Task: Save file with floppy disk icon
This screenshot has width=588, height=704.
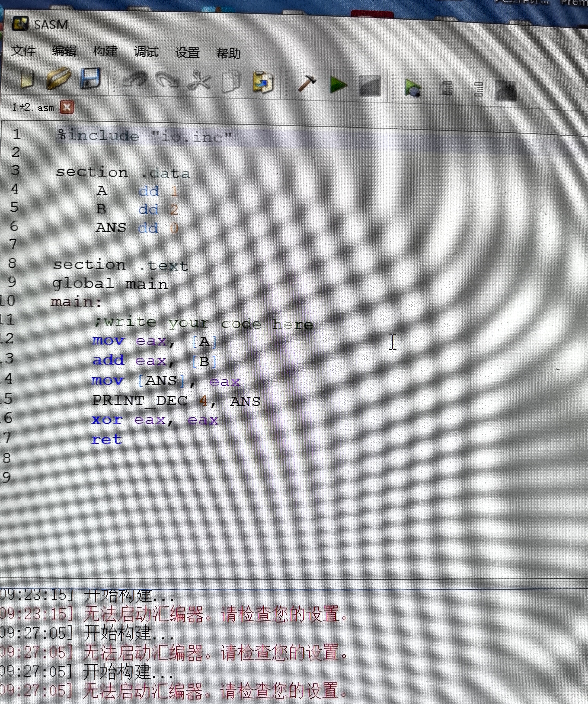Action: [91, 78]
